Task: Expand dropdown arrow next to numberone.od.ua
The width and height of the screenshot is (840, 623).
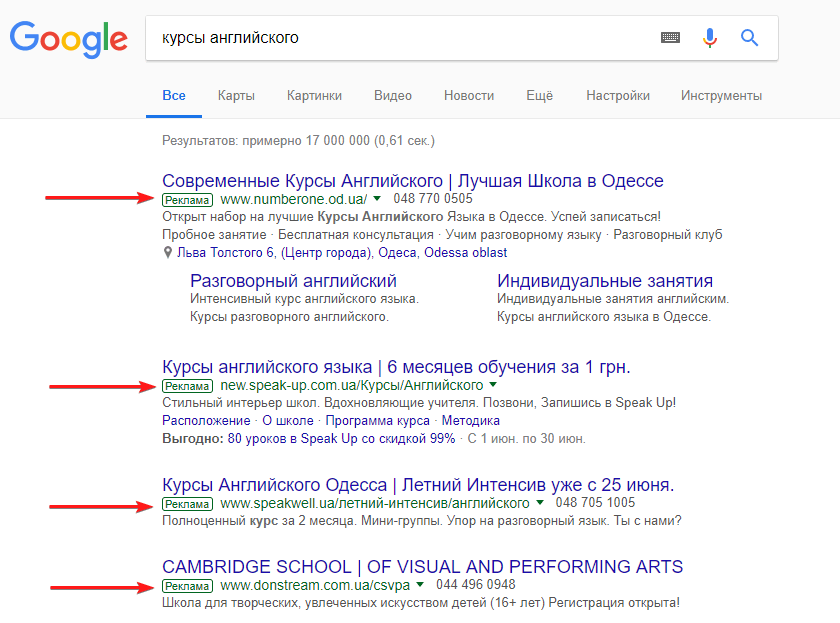Action: [x=377, y=199]
